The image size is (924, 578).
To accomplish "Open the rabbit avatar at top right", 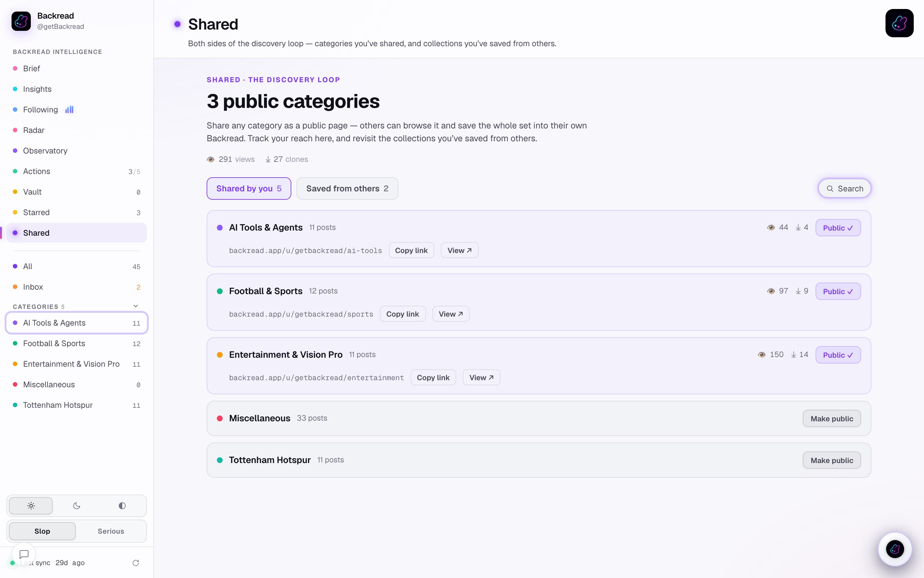I will pyautogui.click(x=899, y=23).
